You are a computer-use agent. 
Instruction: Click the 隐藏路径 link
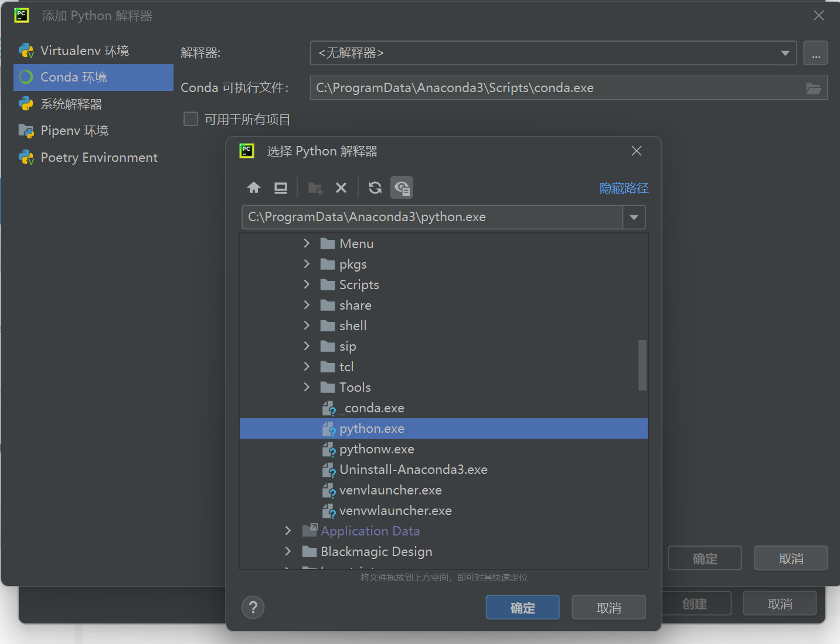[x=624, y=188]
